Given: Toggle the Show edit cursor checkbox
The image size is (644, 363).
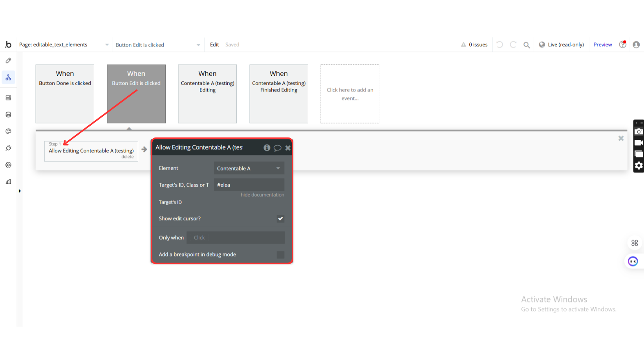Looking at the screenshot, I should click(280, 218).
